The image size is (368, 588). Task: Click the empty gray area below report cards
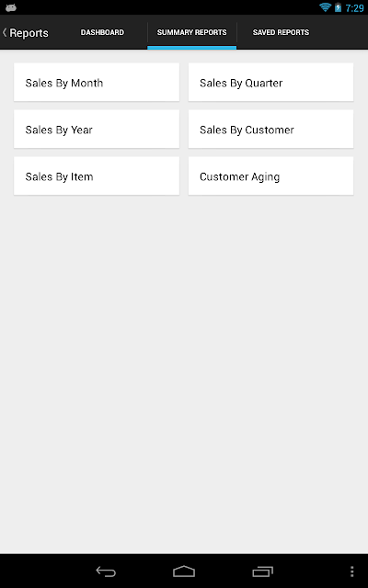[184, 373]
